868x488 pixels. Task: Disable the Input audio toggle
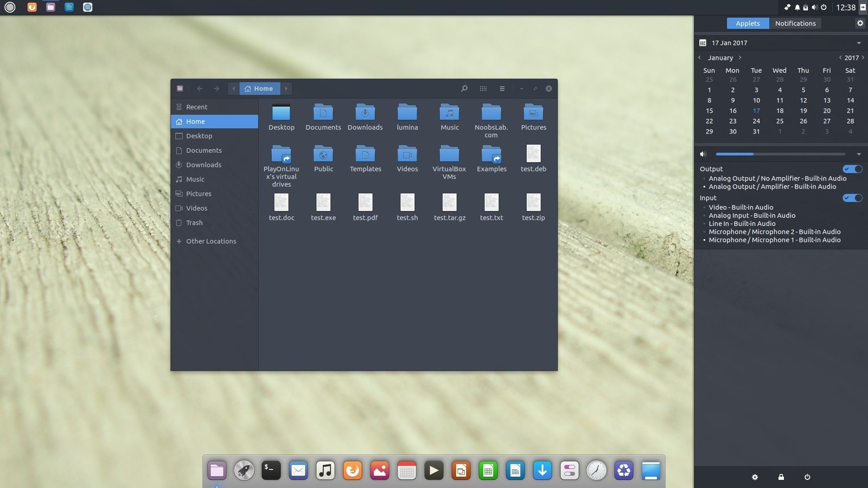tap(852, 198)
